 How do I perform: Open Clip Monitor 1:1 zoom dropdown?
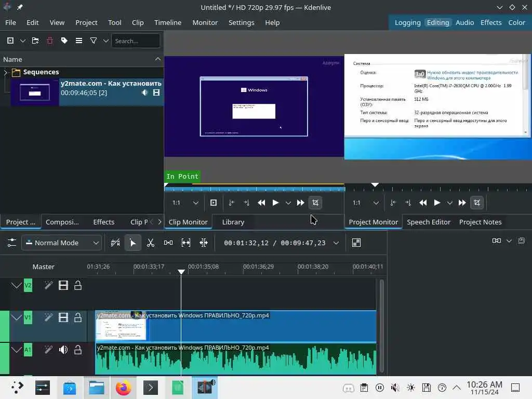coord(185,203)
